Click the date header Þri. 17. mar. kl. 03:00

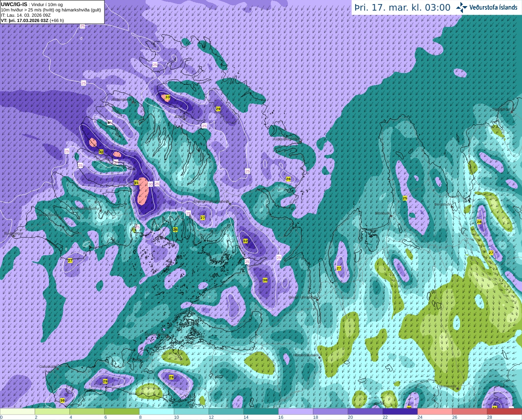coord(403,8)
